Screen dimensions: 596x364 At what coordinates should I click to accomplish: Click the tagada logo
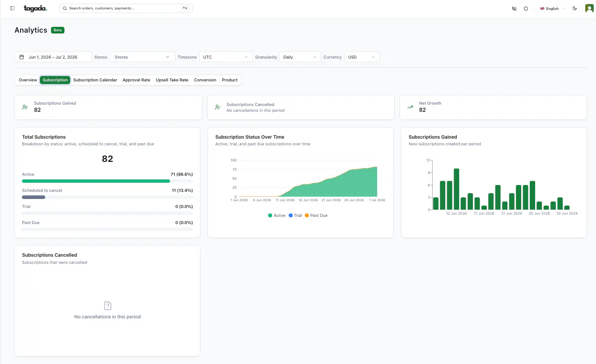click(35, 8)
